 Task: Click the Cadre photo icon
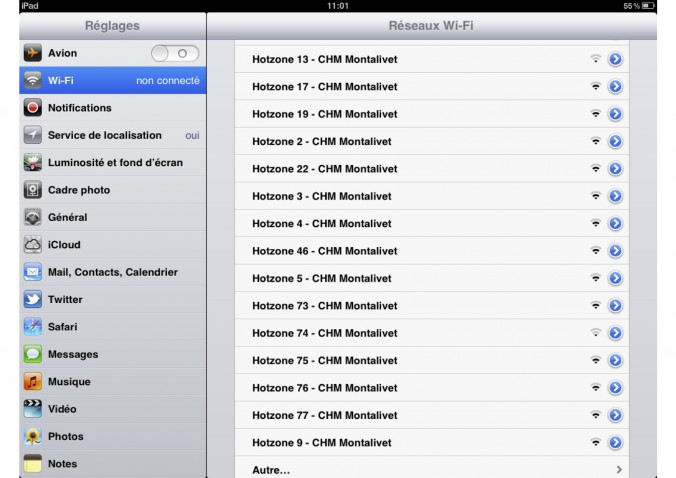pyautogui.click(x=33, y=190)
